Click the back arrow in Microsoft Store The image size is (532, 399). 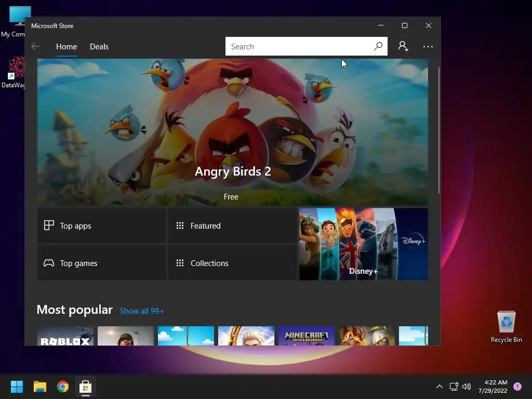point(35,46)
